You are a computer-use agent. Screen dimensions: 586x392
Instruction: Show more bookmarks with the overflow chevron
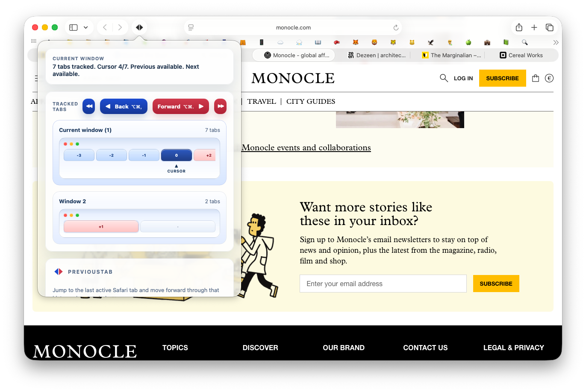pyautogui.click(x=556, y=42)
